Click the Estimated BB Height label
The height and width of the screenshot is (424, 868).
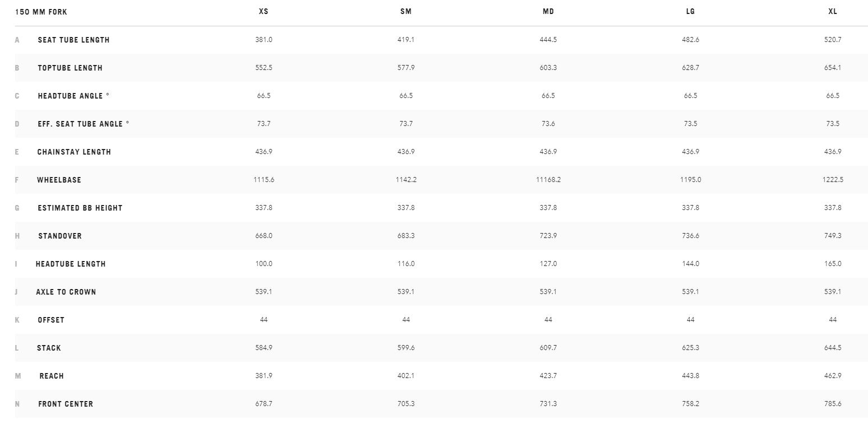click(x=80, y=208)
